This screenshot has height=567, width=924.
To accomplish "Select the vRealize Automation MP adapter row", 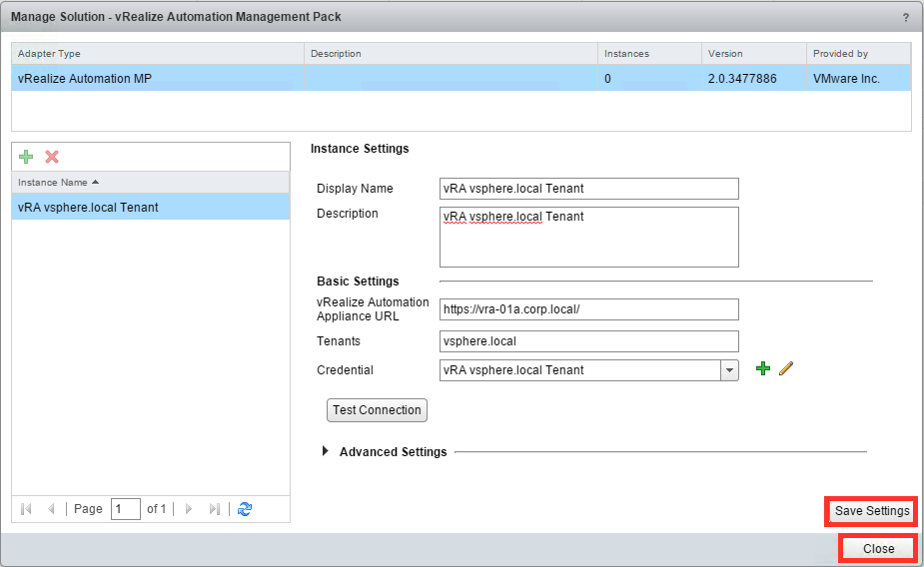I will point(462,78).
